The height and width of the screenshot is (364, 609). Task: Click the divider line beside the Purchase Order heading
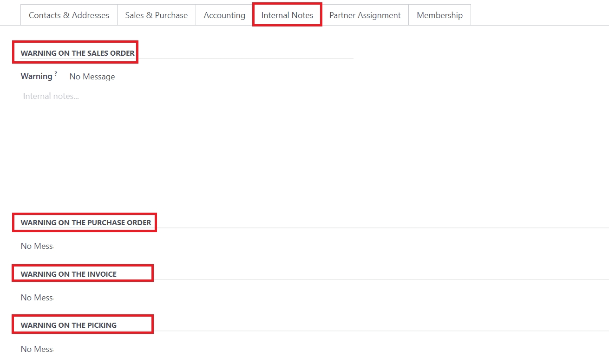(x=372, y=227)
